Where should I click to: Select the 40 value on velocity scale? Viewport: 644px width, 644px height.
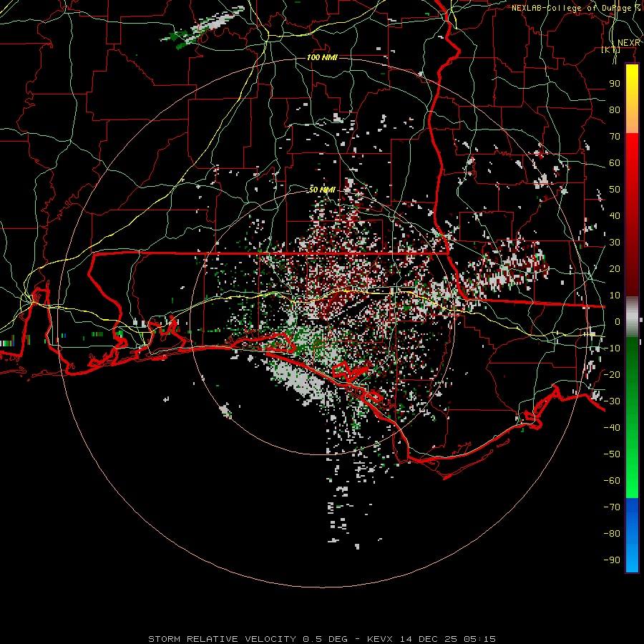click(615, 215)
